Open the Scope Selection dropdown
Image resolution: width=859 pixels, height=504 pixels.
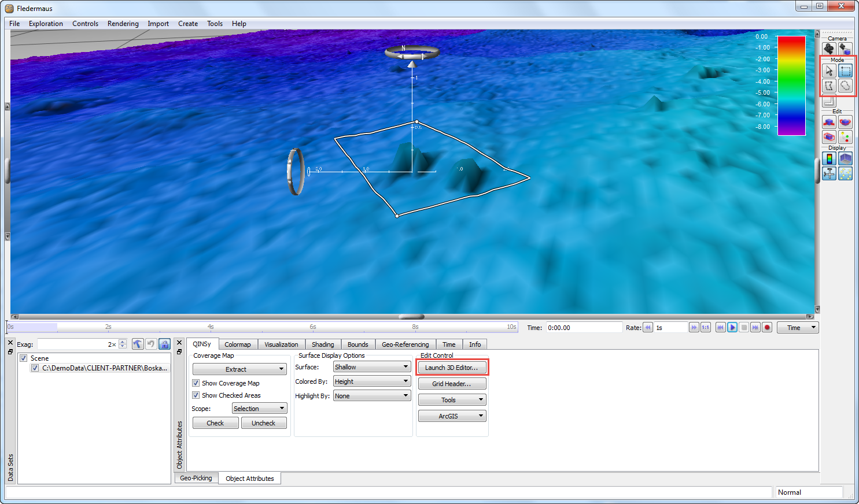coord(259,409)
